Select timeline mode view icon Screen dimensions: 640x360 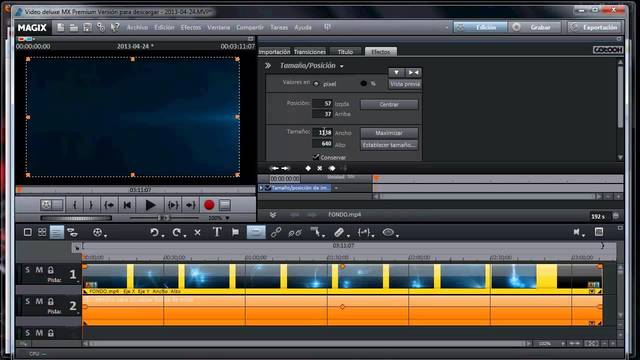pos(57,232)
